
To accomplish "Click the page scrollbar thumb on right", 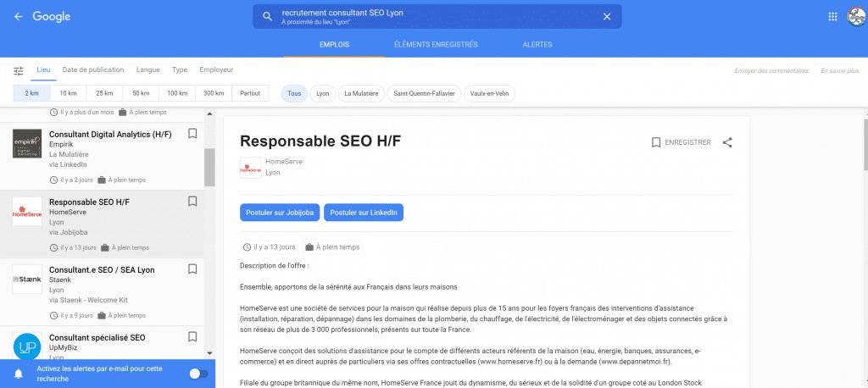I will click(x=865, y=144).
